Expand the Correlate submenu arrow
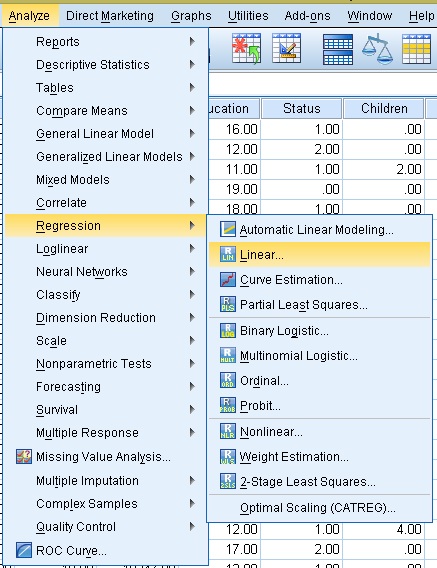 192,202
